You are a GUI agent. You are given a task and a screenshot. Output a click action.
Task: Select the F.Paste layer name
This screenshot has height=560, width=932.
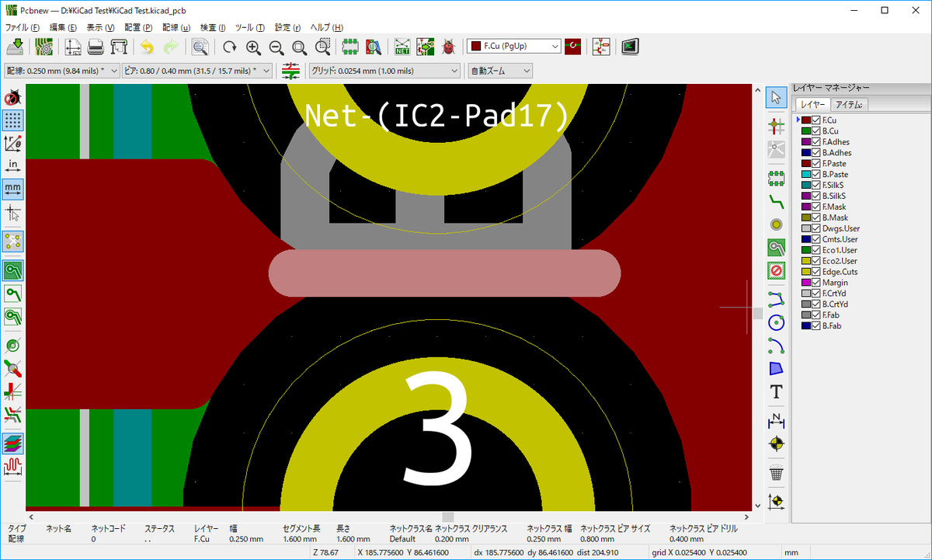[834, 164]
